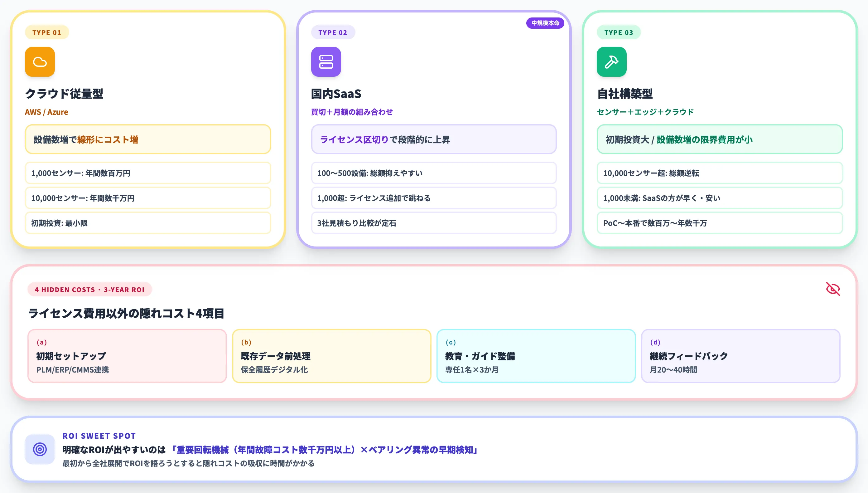Click the crossed-out eye hidden costs icon

point(833,289)
